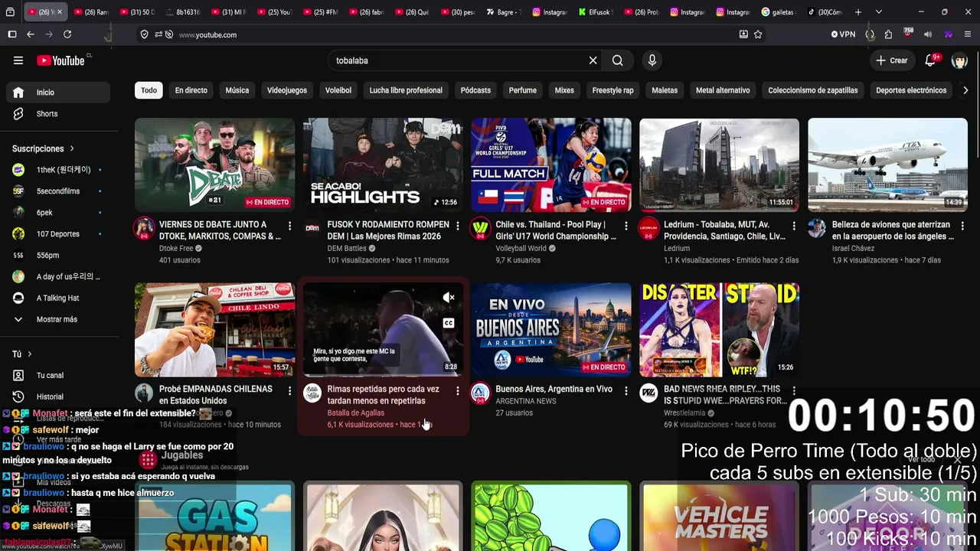Open options menu for Chile vs. Thailand video
This screenshot has width=980, height=551.
pos(626,226)
